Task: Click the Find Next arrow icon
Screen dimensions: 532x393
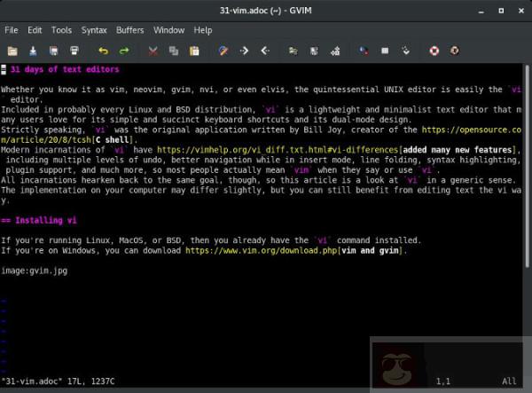Action: coord(244,51)
